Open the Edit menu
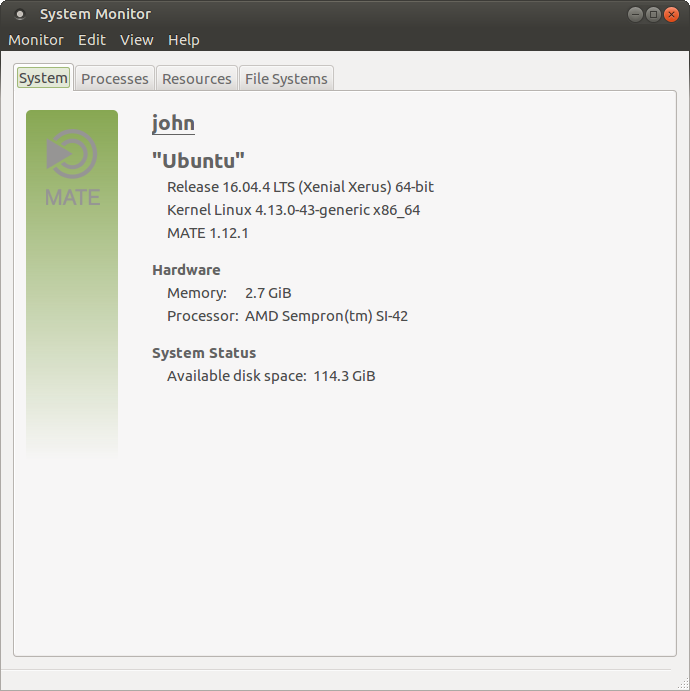Viewport: 690px width, 691px height. pyautogui.click(x=92, y=40)
